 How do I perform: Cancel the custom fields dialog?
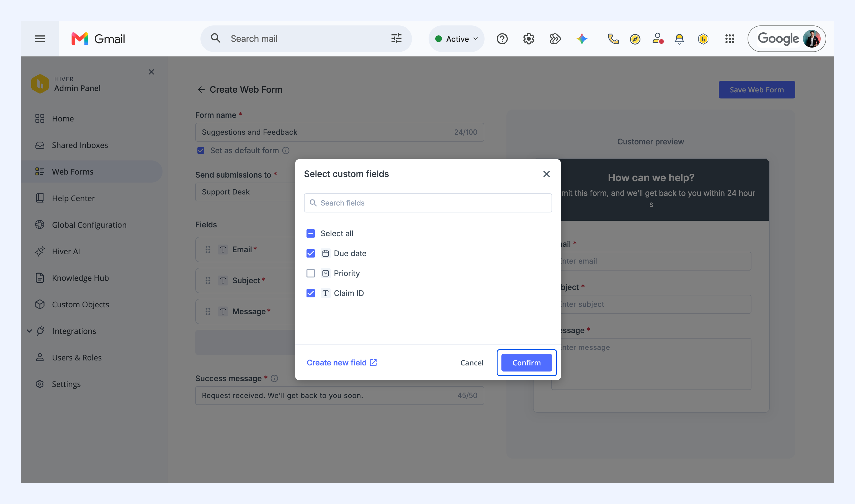tap(472, 363)
